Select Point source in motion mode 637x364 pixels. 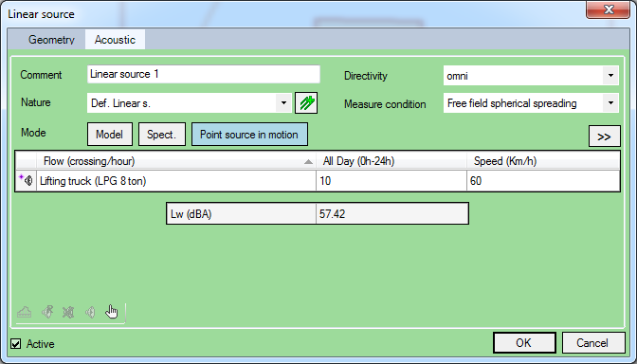249,135
